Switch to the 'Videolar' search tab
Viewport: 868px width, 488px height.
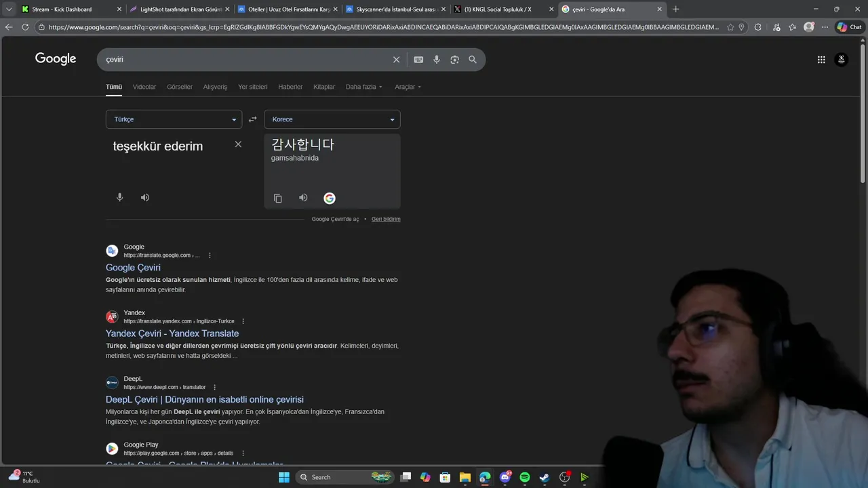[144, 87]
